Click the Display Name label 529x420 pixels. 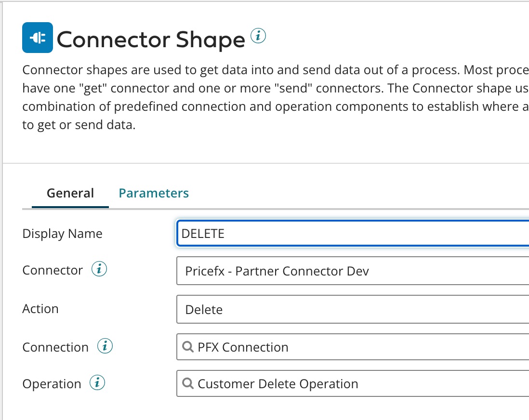[x=62, y=234]
